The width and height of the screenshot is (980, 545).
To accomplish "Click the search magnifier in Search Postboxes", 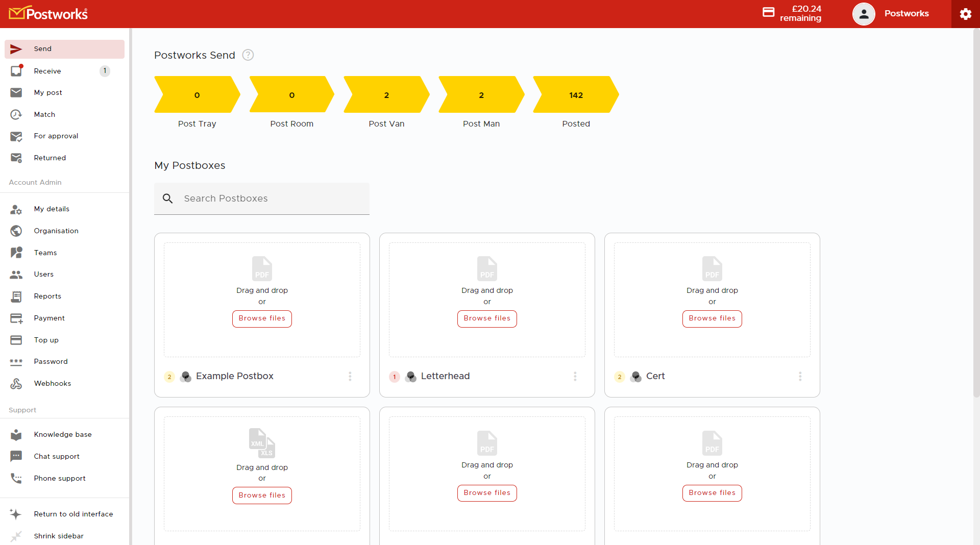I will tap(168, 199).
